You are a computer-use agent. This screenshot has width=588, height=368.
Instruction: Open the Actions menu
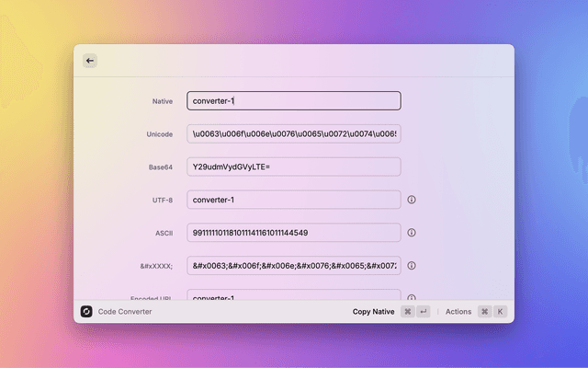[x=458, y=312]
